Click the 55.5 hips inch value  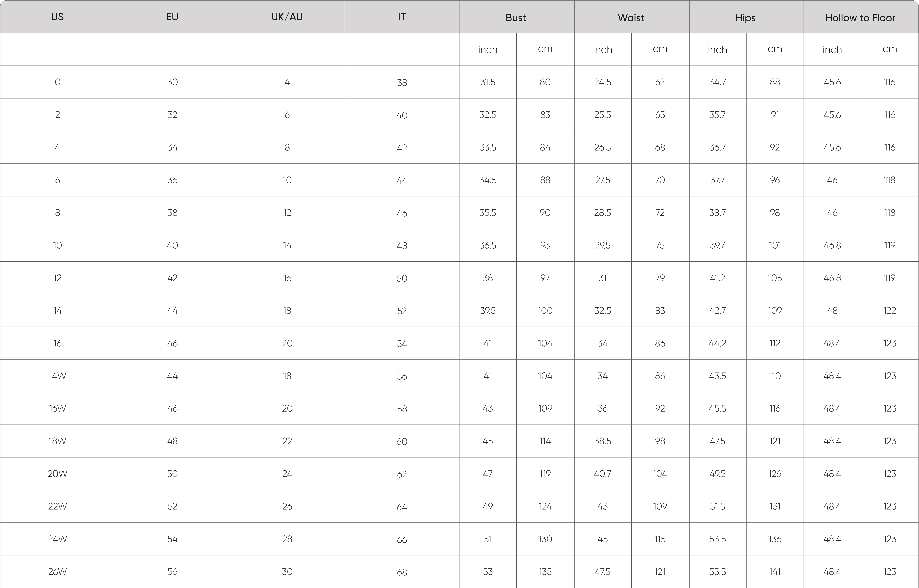717,572
